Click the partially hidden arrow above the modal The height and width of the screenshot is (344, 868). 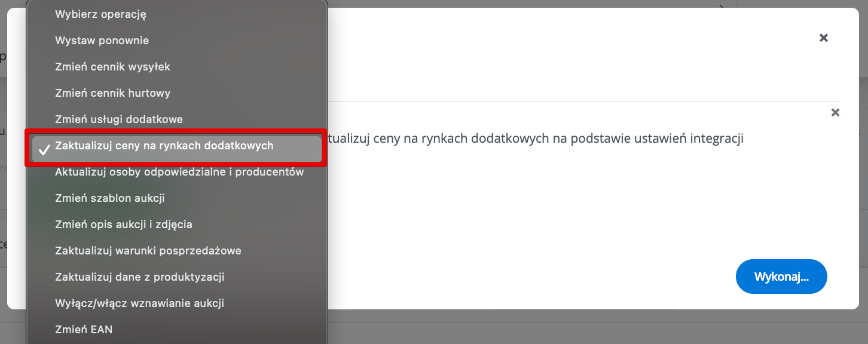click(723, 5)
